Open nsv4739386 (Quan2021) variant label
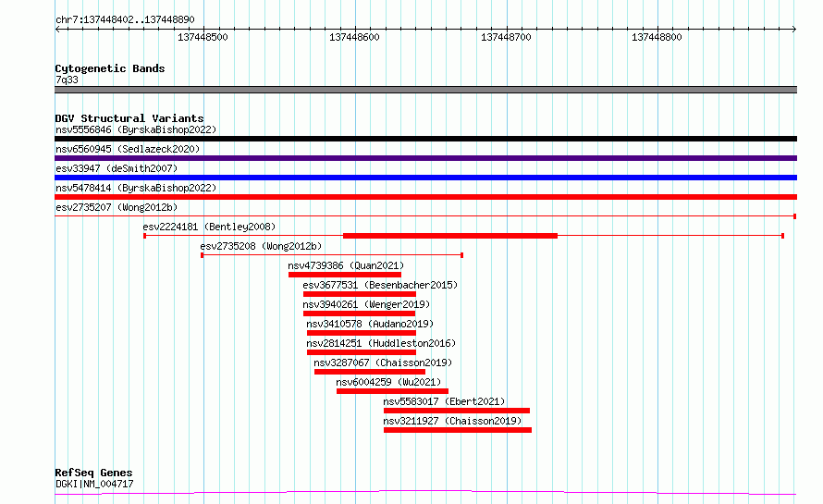The image size is (823, 504). 346,265
